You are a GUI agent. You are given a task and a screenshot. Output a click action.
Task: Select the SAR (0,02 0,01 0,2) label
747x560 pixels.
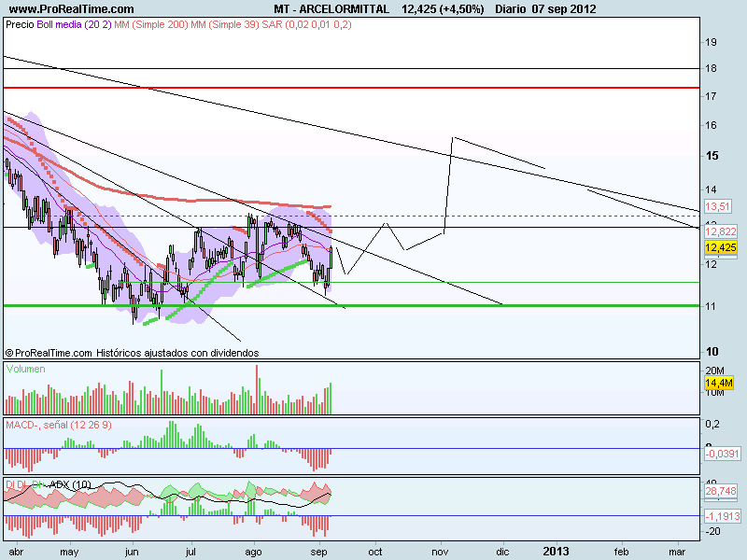[307, 24]
